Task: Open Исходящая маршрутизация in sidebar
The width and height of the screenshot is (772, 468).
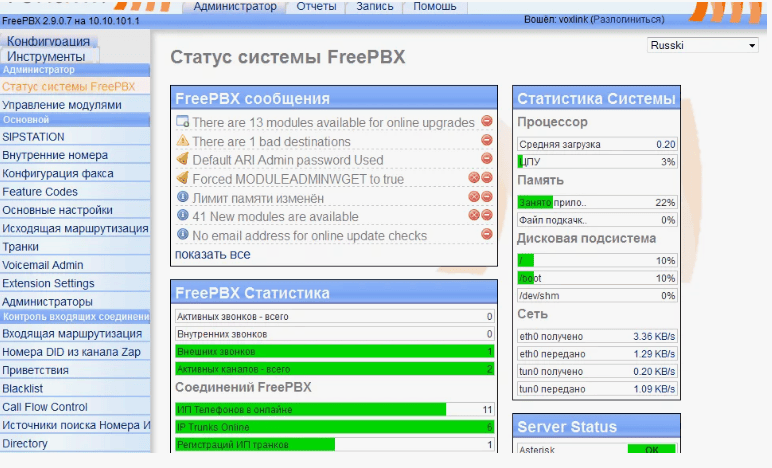Action: point(75,228)
